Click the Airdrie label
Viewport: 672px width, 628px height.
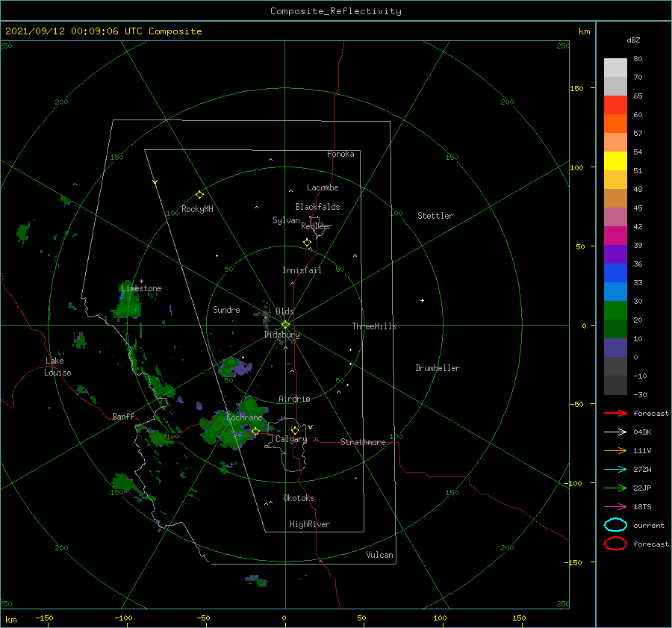294,399
